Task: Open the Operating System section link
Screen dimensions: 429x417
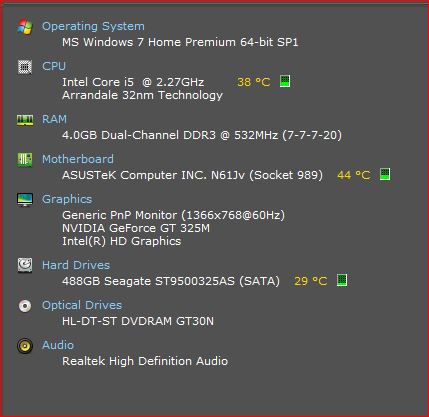Action: [x=93, y=26]
